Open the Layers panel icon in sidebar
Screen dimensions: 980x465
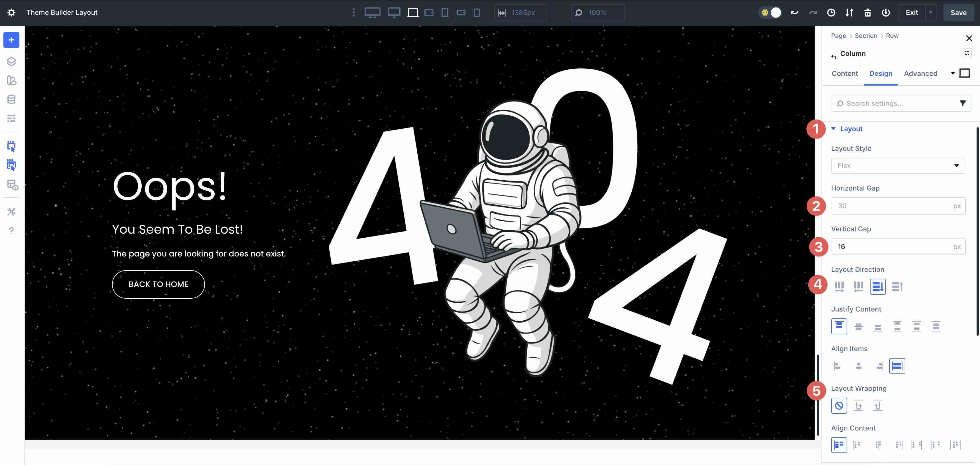[x=11, y=61]
